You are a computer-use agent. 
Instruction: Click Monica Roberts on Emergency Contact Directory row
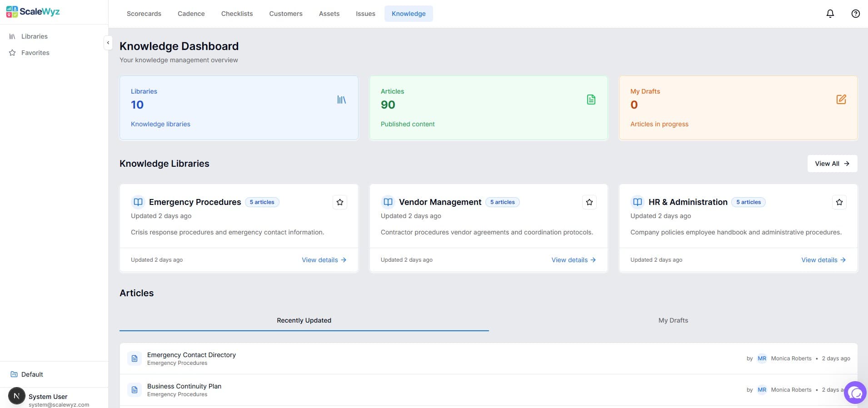click(791, 358)
